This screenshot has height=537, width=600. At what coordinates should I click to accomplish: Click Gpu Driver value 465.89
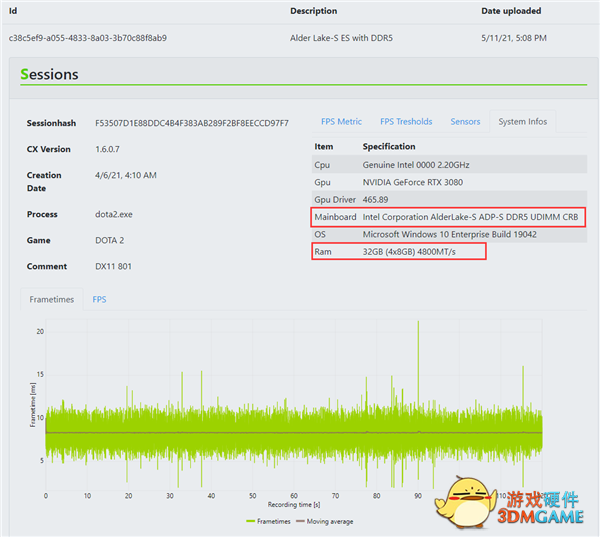pyautogui.click(x=375, y=199)
